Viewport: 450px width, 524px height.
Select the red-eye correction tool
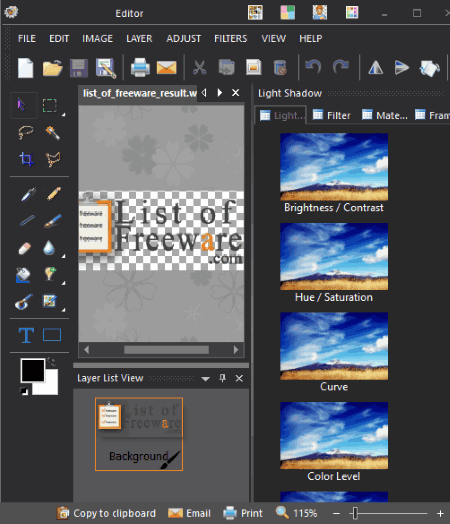[23, 302]
